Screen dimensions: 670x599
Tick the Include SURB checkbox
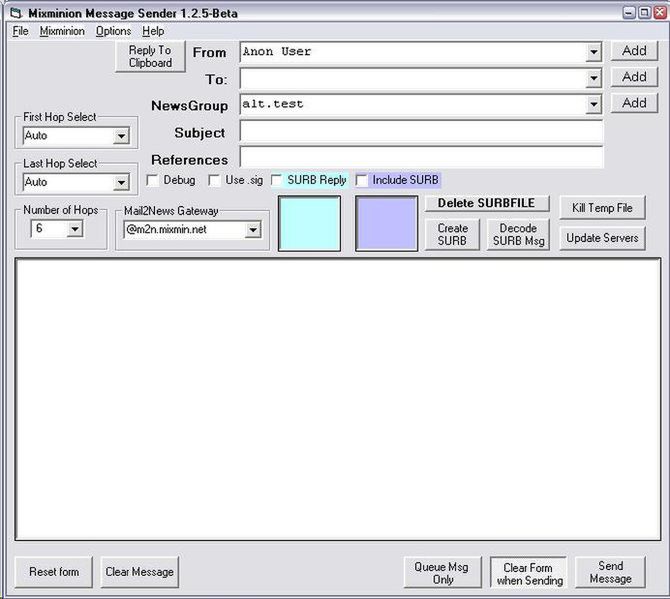[x=361, y=180]
